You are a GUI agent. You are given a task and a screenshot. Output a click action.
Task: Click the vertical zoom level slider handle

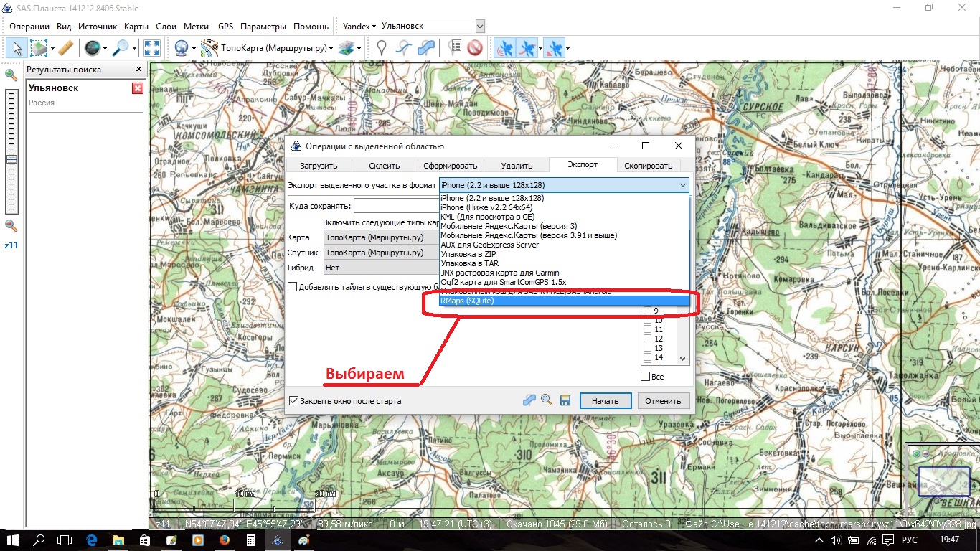coord(11,159)
